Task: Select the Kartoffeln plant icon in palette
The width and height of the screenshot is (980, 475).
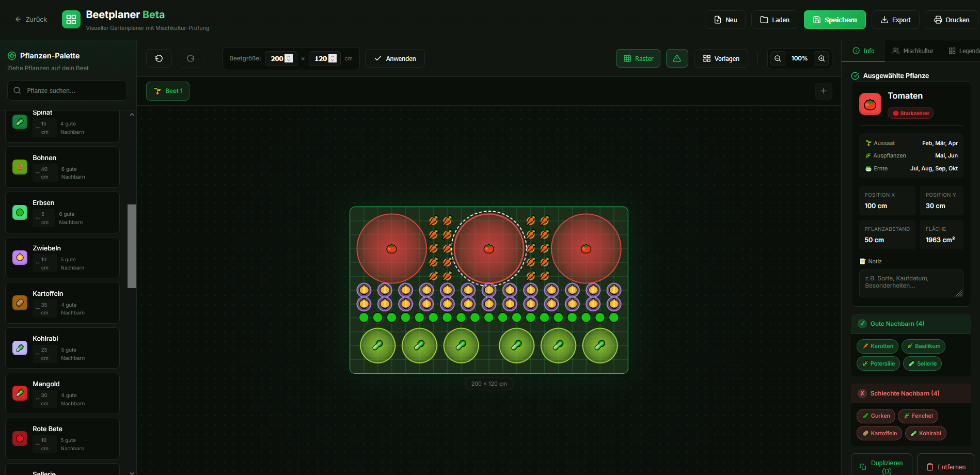Action: [x=20, y=303]
